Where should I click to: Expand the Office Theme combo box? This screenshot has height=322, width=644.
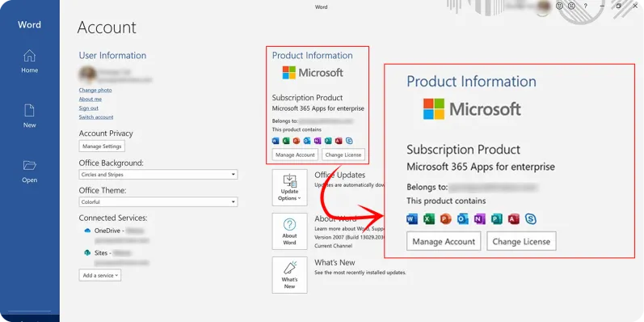[x=158, y=202]
